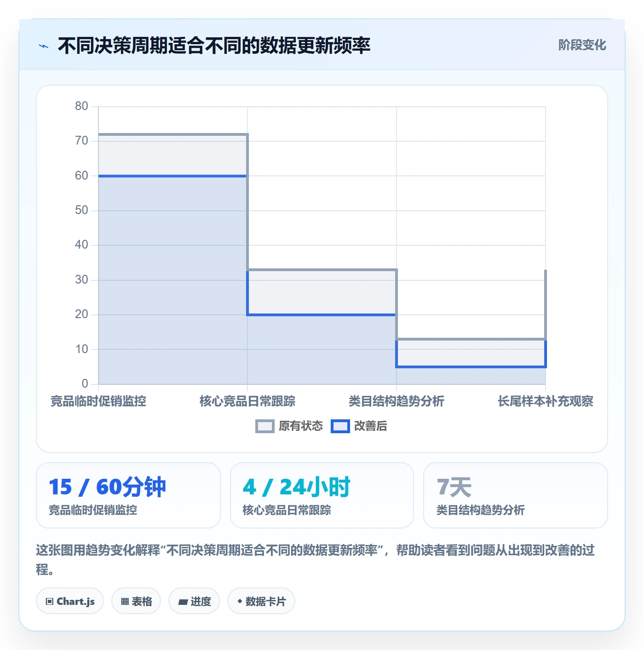Click the y-axis value 70
This screenshot has height=650, width=644.
[81, 141]
